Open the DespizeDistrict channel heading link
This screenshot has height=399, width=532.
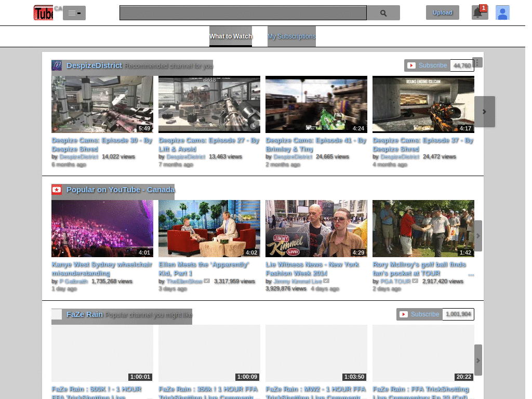95,65
